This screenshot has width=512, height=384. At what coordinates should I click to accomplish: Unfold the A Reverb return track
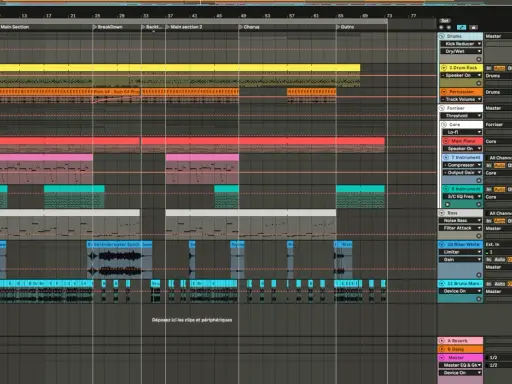click(442, 341)
